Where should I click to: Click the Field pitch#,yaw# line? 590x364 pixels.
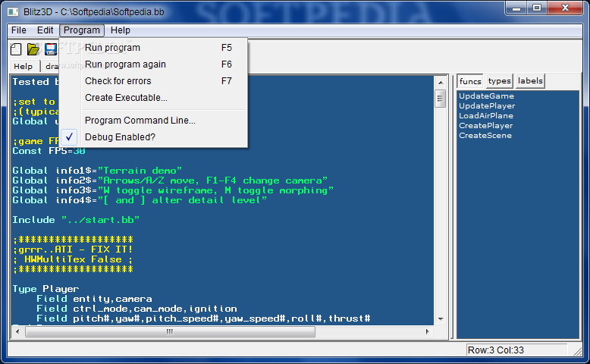coord(203,318)
